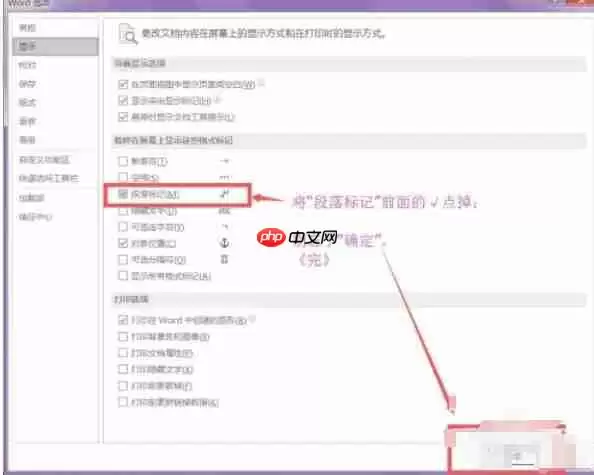The image size is (594, 475).
Task: Click the anchor icon beside 对象位置
Action: tap(224, 243)
